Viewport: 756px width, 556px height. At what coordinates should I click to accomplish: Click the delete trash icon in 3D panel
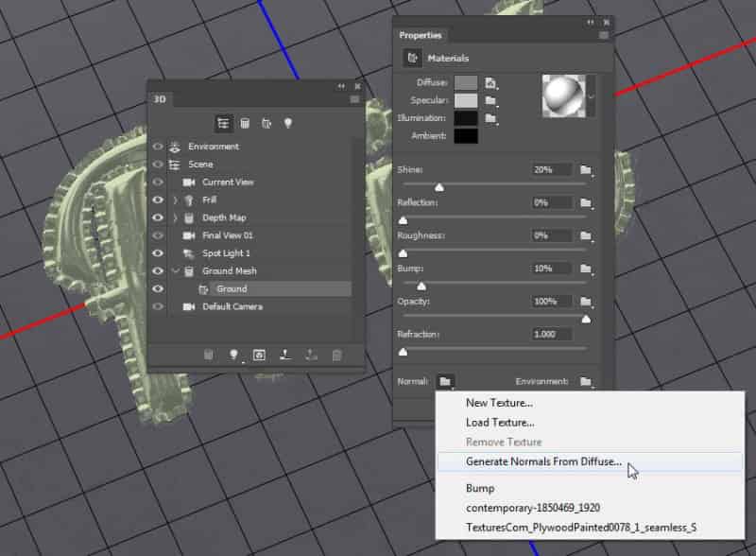coord(337,356)
